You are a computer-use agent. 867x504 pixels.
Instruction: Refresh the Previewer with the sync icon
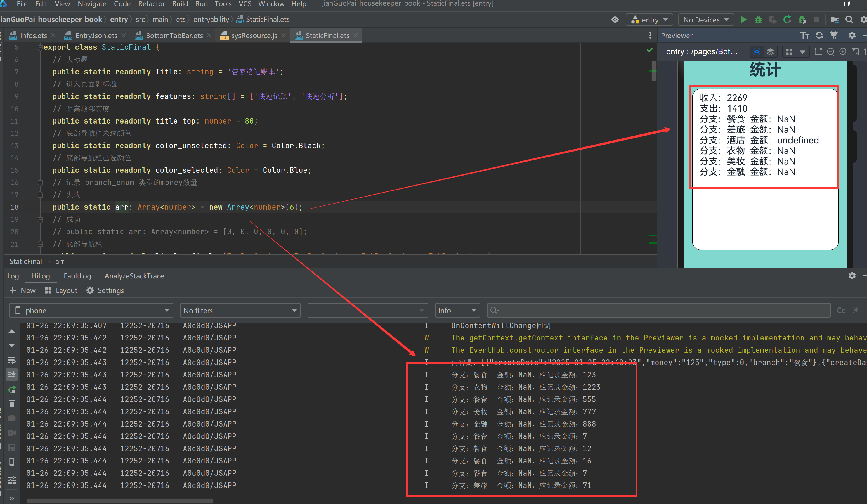[x=819, y=36]
